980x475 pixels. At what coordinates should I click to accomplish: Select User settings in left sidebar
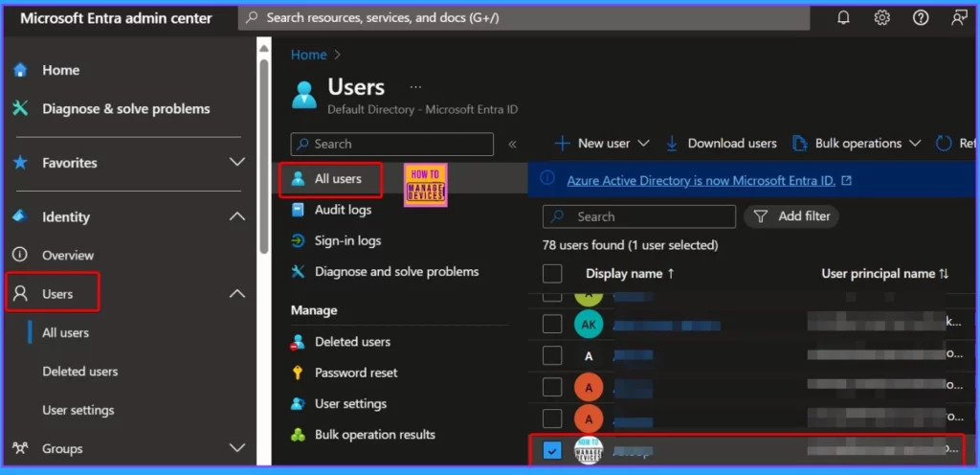pyautogui.click(x=78, y=410)
